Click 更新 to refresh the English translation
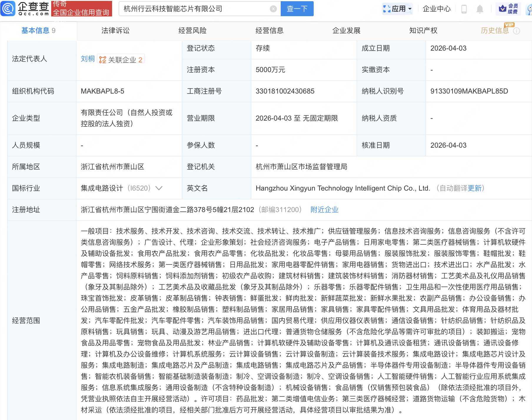532x420 pixels. pyautogui.click(x=475, y=188)
